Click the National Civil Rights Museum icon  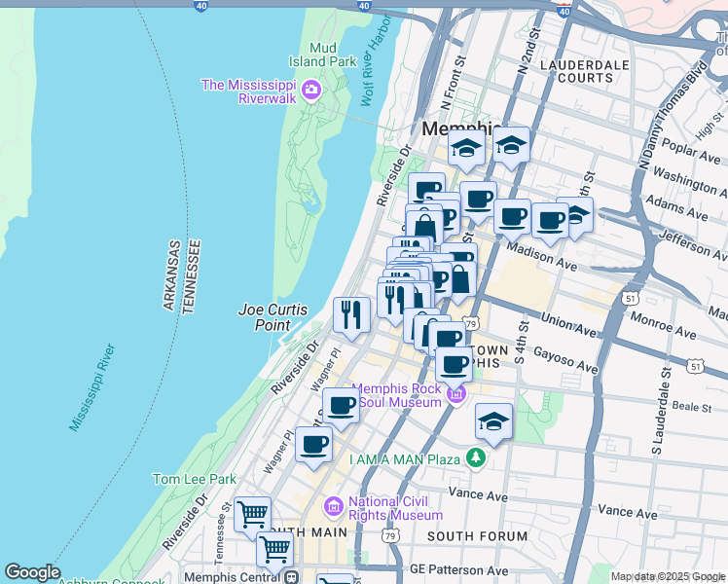[334, 506]
